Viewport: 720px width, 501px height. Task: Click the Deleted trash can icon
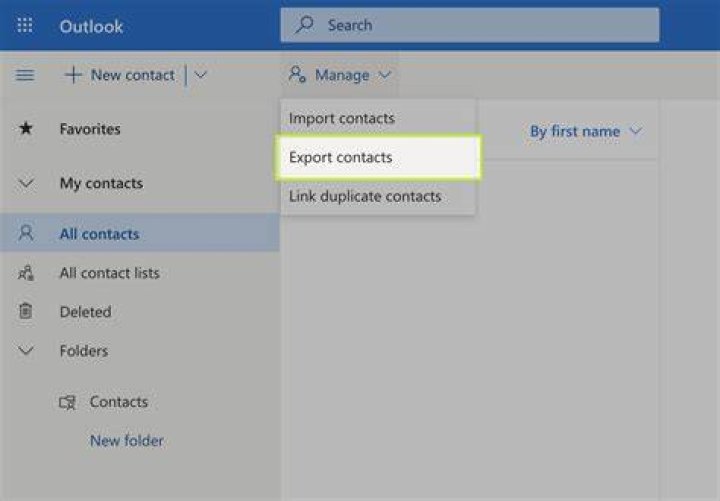pyautogui.click(x=26, y=311)
